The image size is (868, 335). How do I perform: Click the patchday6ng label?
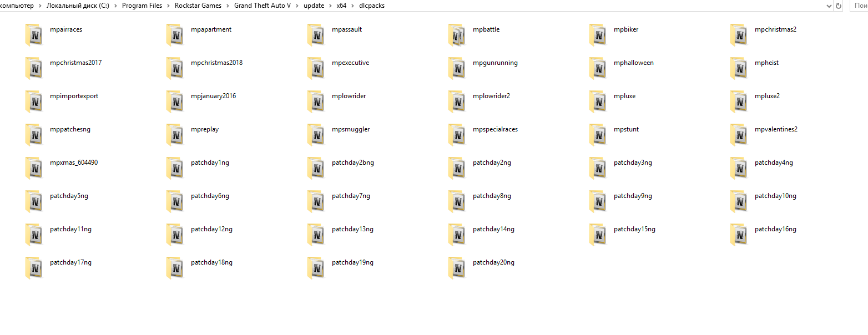(210, 196)
